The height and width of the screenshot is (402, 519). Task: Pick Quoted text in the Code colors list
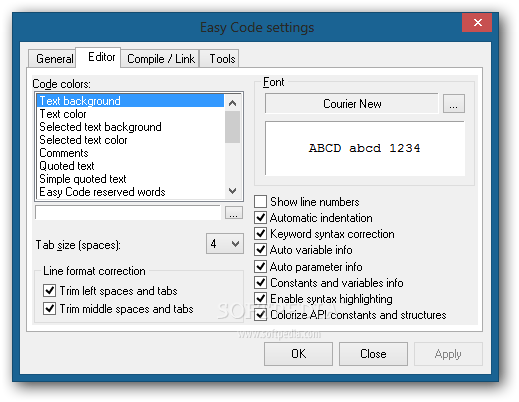130,166
